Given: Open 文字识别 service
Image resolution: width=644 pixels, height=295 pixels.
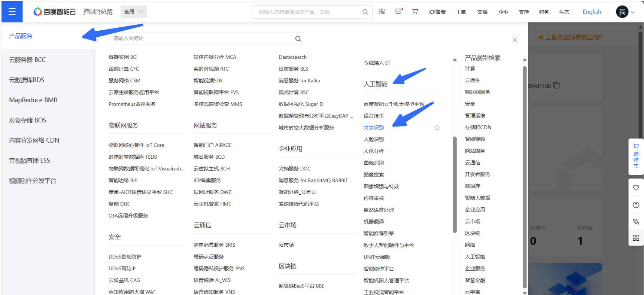Looking at the screenshot, I should click(x=374, y=128).
